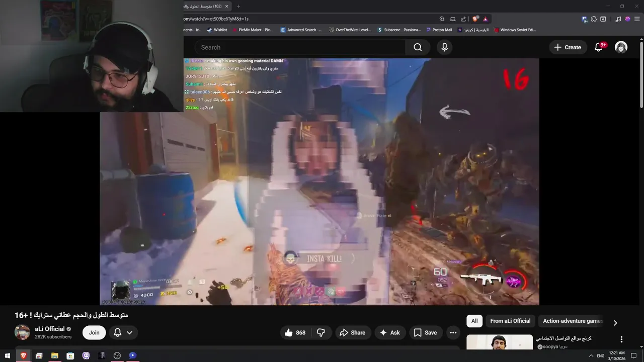Select the Action-adventure games chip
This screenshot has height=362, width=644.
573,321
